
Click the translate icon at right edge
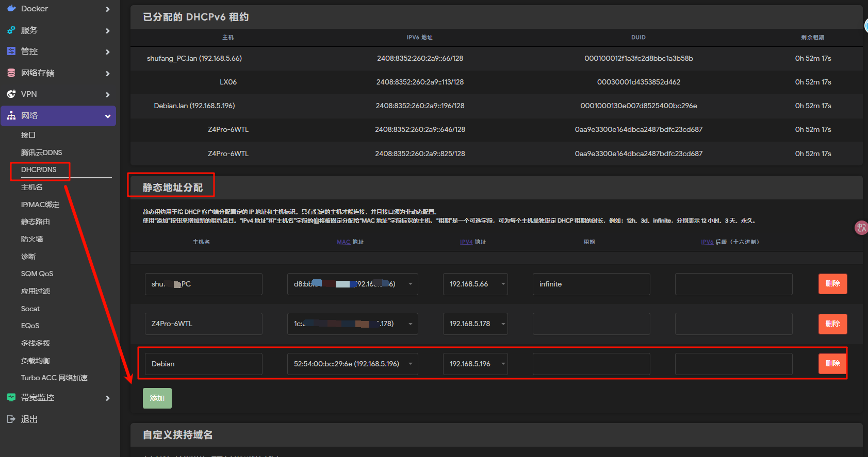861,227
